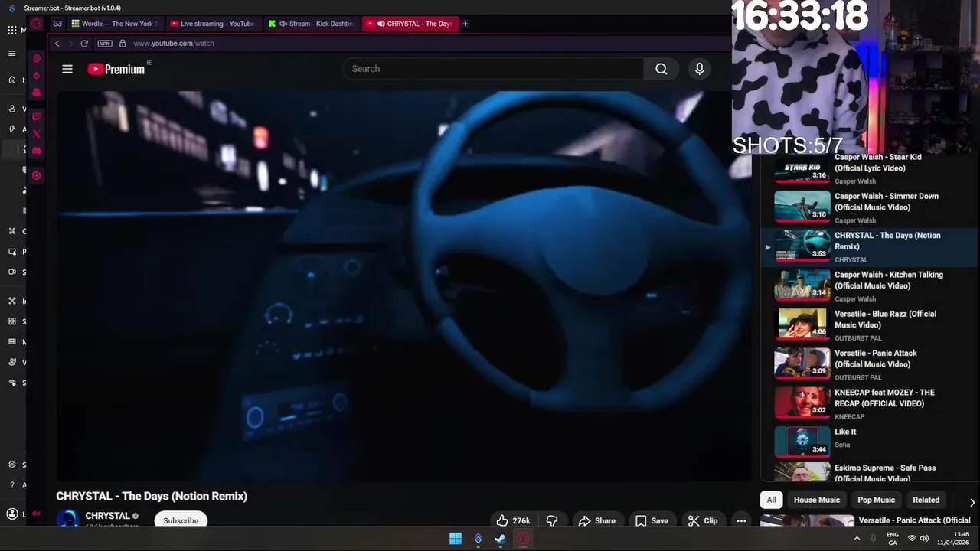Screen dimensions: 980x551
Task: Save video to playlist
Action: pyautogui.click(x=652, y=520)
